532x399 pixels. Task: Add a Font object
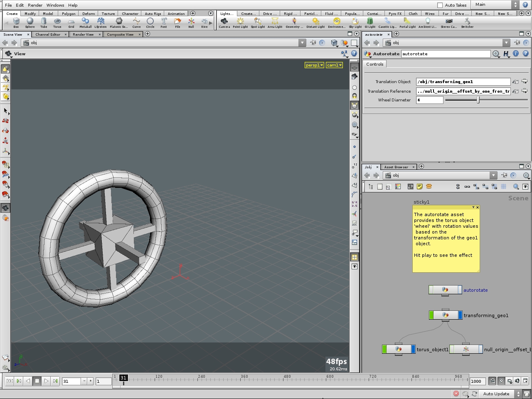[164, 22]
